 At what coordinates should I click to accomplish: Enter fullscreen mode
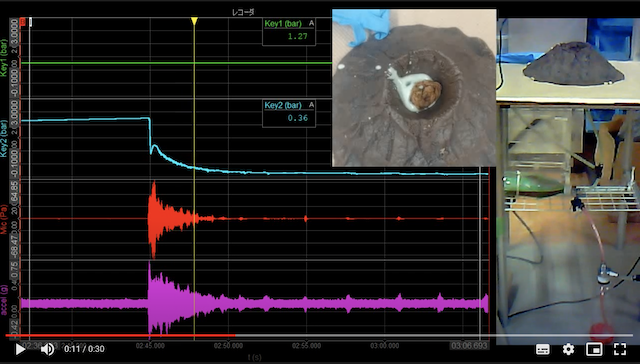pos(620,349)
